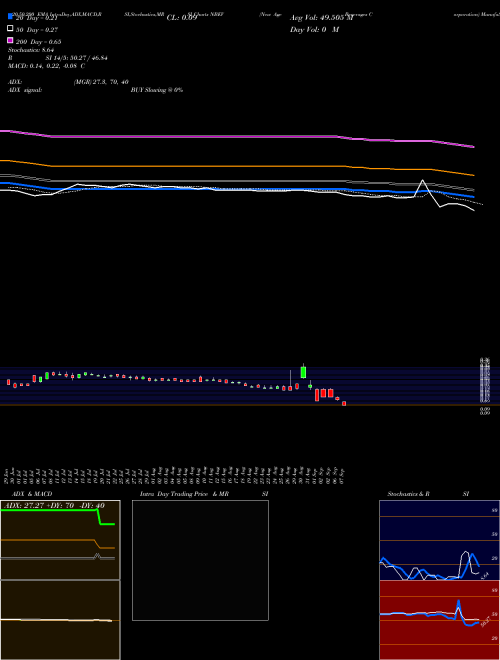Click the blue 20 Day EMA legend swatch
Screen dimensions: 500x660
(10, 16)
